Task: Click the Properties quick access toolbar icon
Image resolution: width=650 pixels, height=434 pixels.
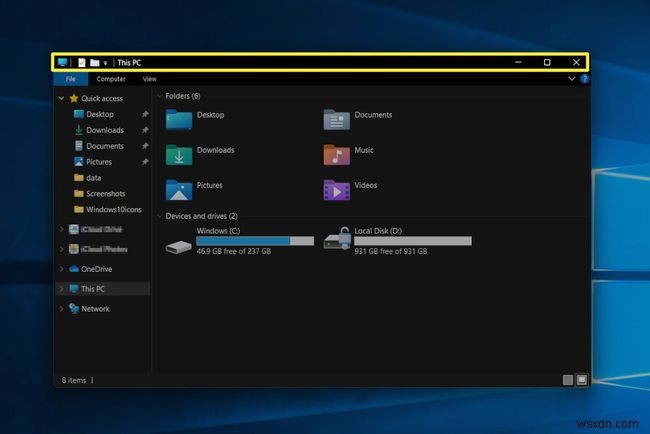Action: tap(82, 63)
